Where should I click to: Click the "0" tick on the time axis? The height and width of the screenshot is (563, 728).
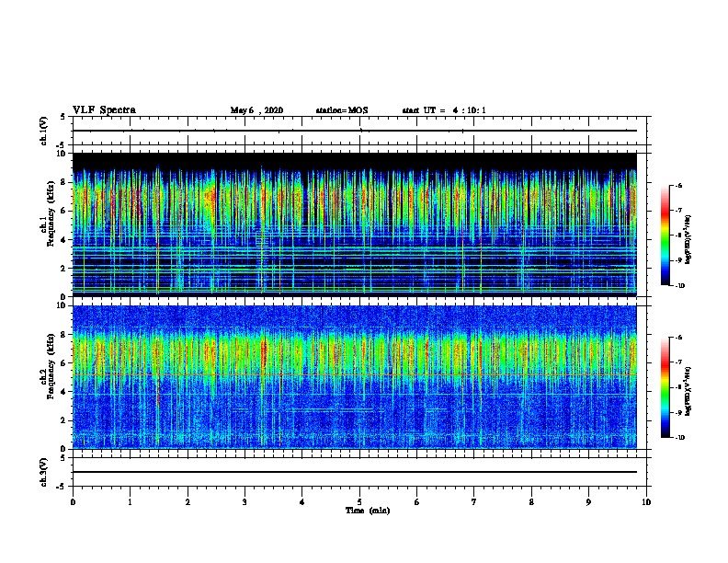(73, 502)
